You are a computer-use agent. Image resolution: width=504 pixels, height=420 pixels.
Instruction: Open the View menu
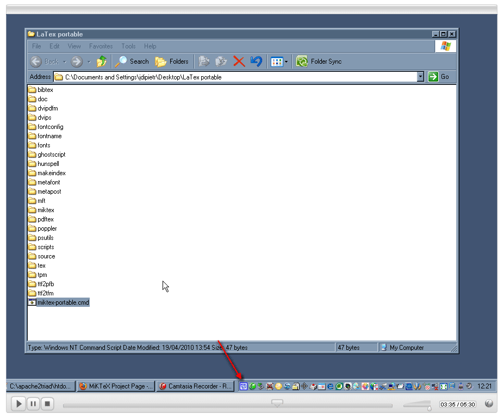74,46
